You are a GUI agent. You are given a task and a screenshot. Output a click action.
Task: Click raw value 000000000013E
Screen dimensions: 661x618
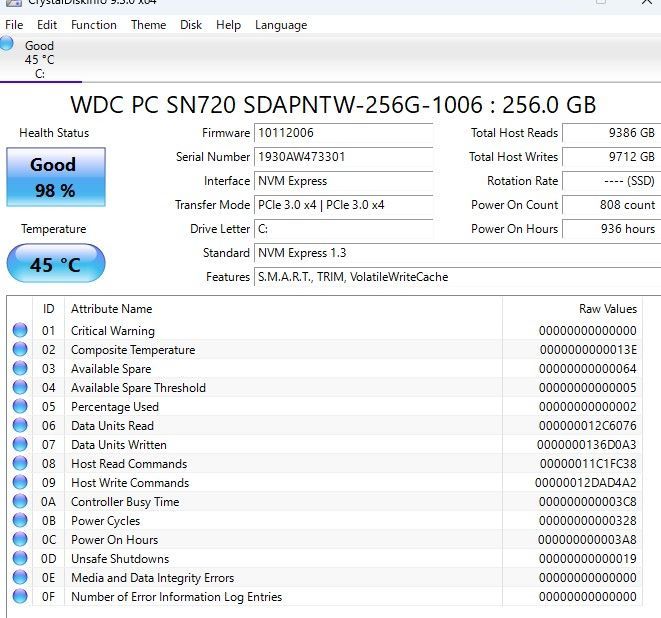click(x=588, y=350)
